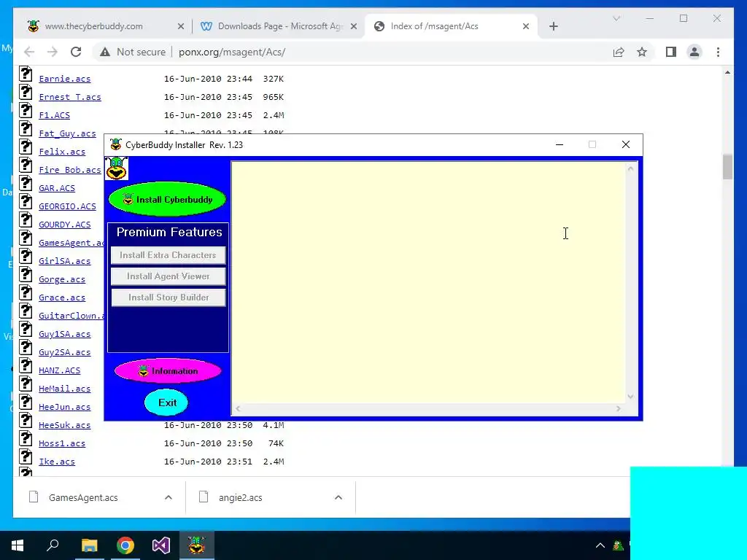Click the CyberBuddy taskbar icon
Image resolution: width=747 pixels, height=560 pixels.
coord(196,545)
